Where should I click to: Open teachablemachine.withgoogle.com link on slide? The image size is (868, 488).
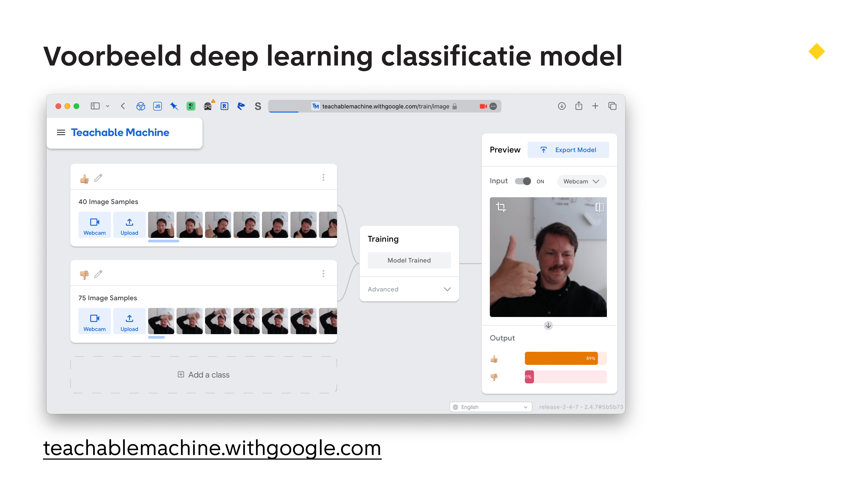pyautogui.click(x=212, y=448)
